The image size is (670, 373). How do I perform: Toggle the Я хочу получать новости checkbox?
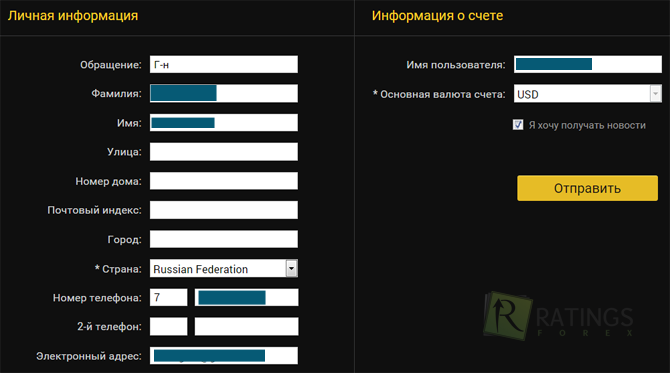(x=518, y=125)
